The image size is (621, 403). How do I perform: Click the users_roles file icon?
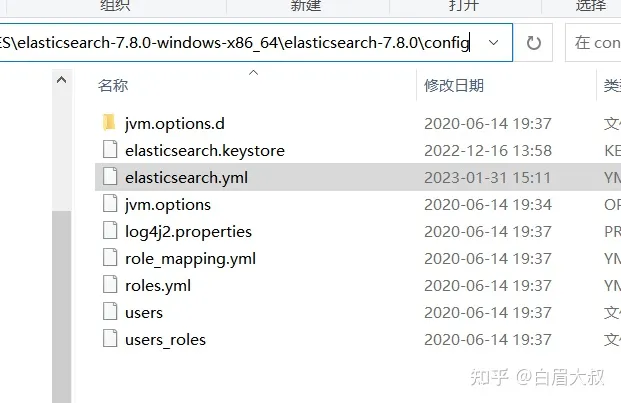click(110, 338)
